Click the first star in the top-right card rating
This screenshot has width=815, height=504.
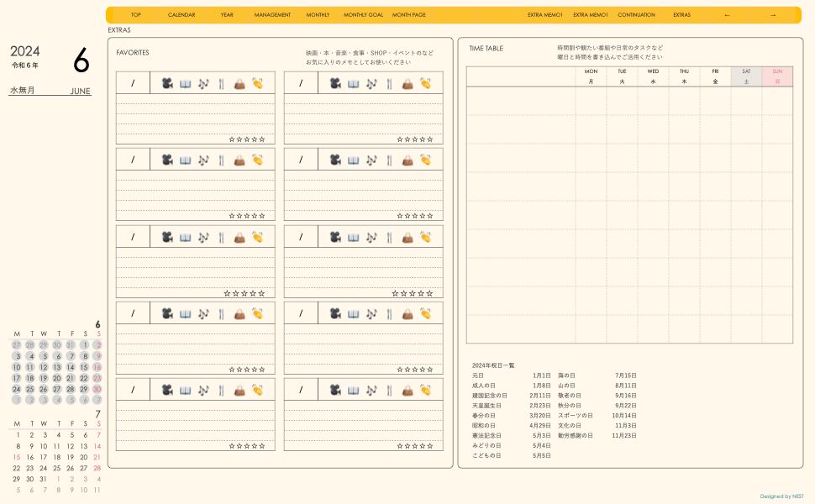(x=400, y=139)
